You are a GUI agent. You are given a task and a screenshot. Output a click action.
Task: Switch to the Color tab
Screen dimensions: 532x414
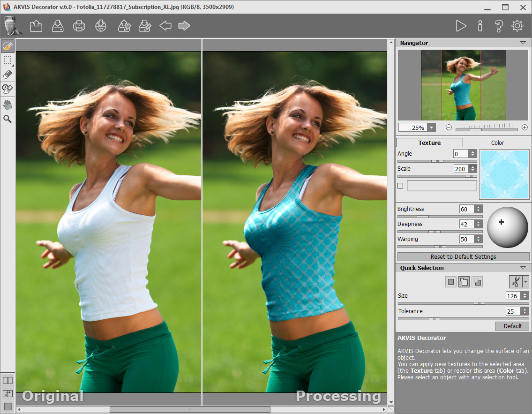click(x=497, y=143)
